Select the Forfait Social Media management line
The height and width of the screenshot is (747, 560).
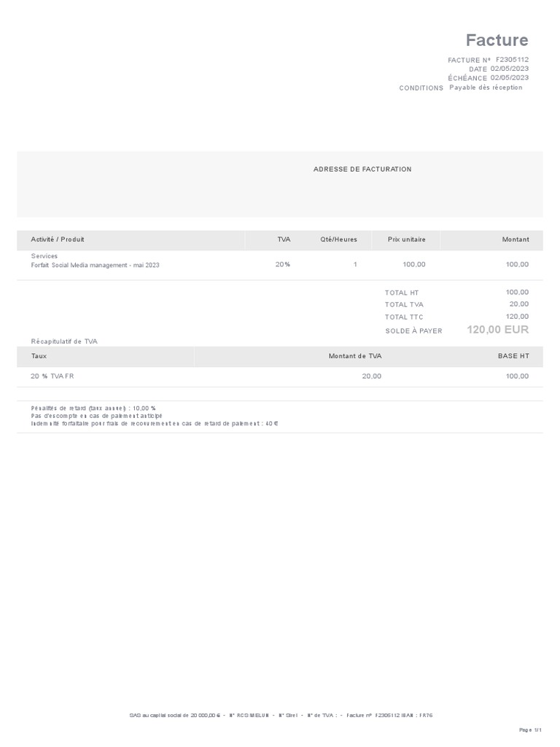95,266
